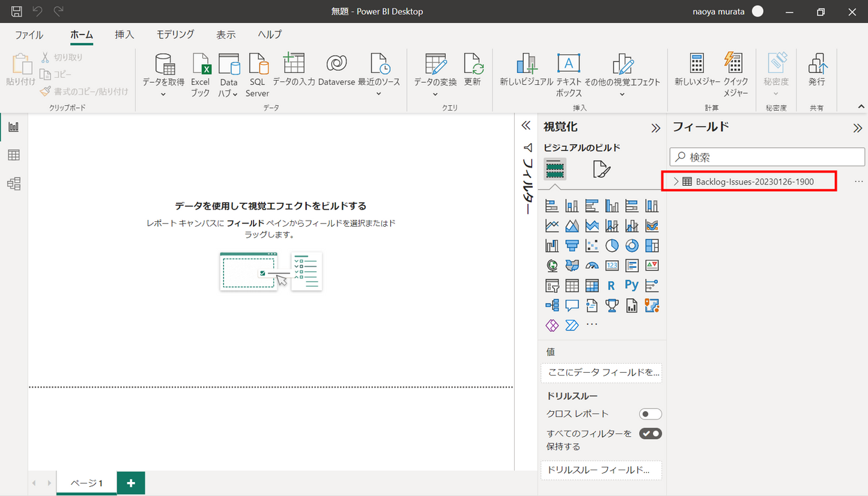Open the ヘルプ ribbon tab
This screenshot has width=868, height=496.
(x=270, y=35)
